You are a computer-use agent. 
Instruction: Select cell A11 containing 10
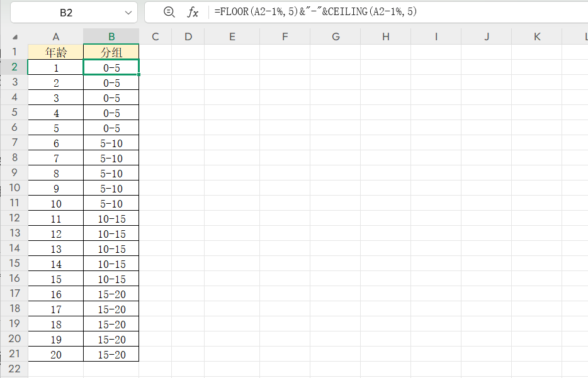pos(56,204)
